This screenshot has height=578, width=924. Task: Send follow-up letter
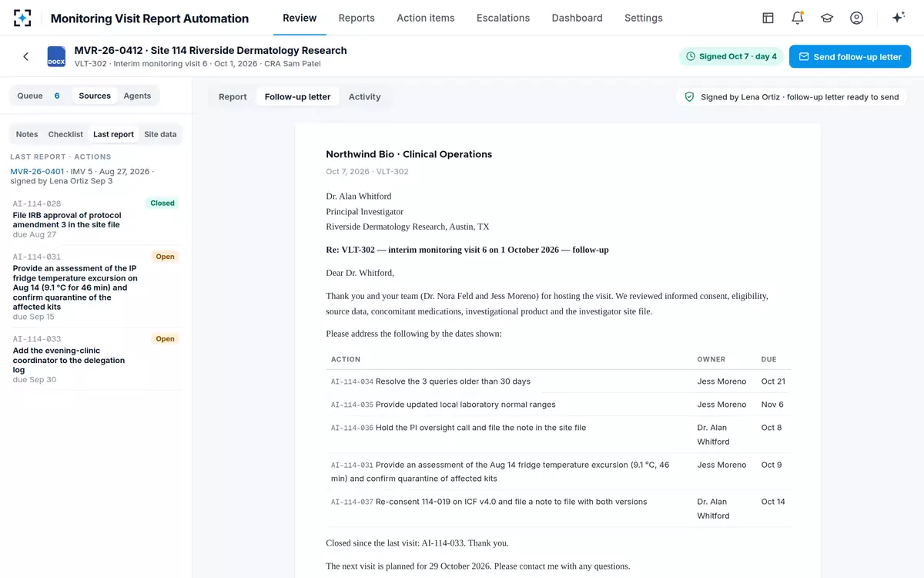click(850, 56)
